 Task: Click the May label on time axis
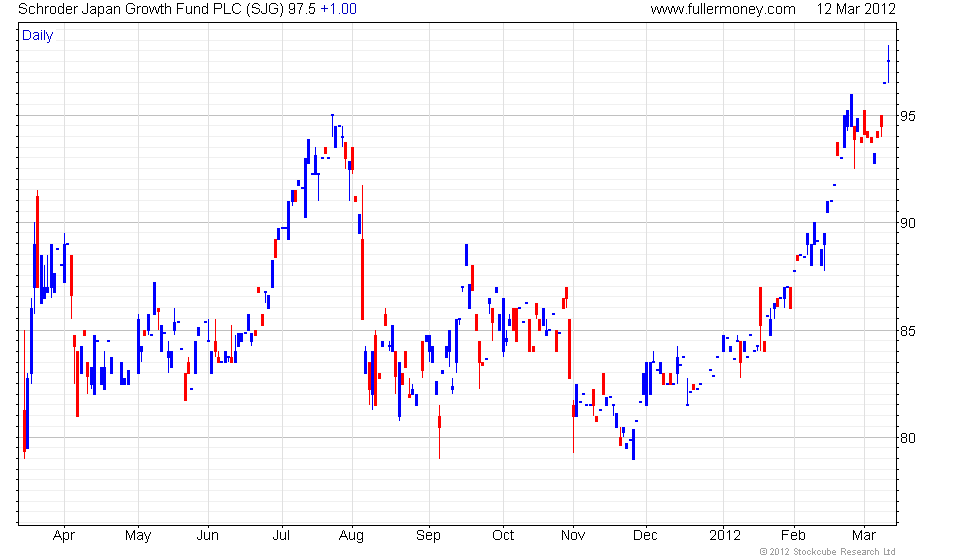pos(138,536)
